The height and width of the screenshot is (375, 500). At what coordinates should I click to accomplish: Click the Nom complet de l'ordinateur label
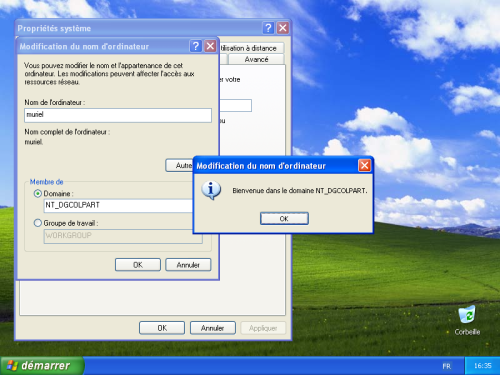(x=67, y=132)
